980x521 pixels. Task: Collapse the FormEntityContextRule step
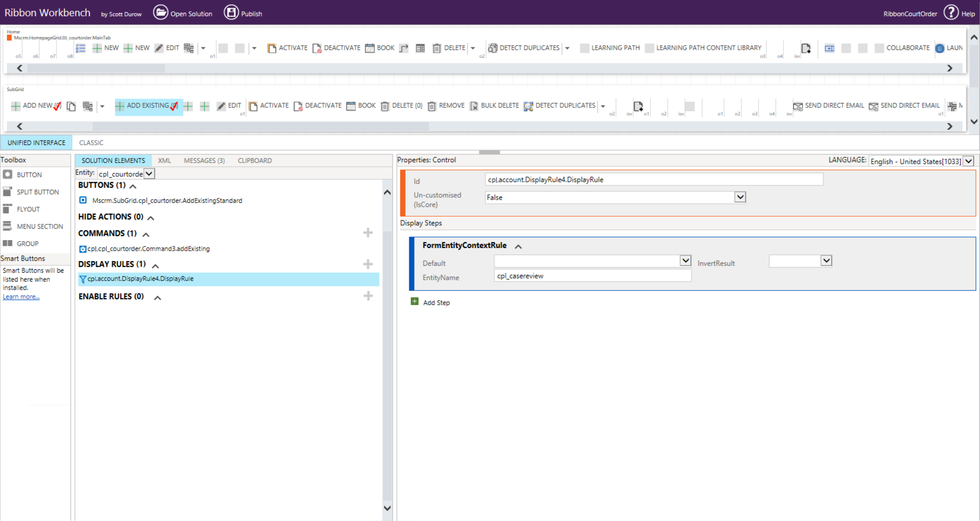click(518, 246)
